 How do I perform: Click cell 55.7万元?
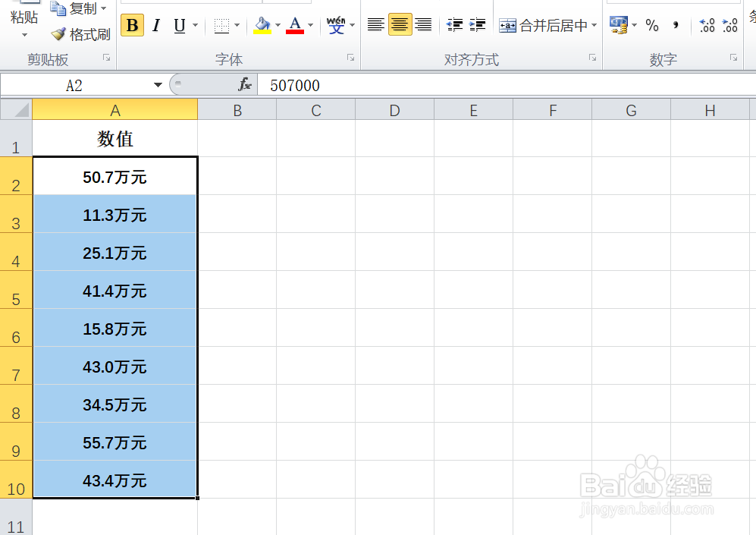(114, 442)
